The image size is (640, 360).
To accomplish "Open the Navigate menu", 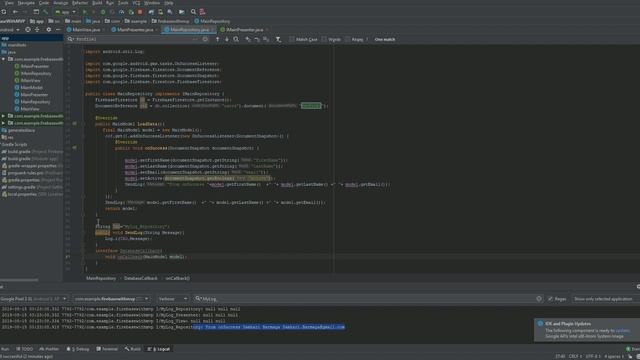I will point(26,3).
